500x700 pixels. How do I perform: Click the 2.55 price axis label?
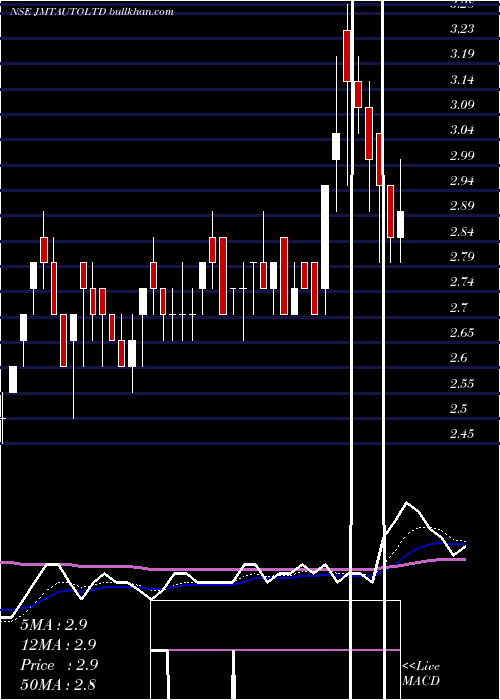462,384
